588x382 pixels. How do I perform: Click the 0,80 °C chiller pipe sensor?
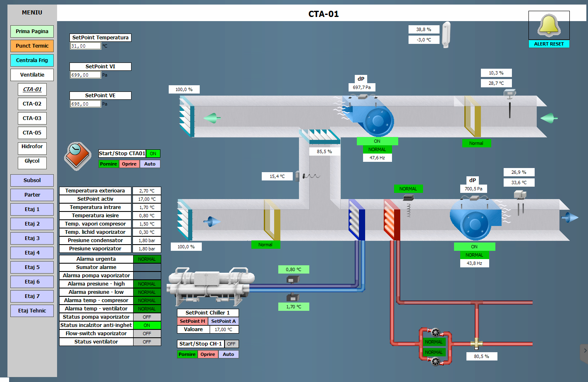[x=293, y=280]
